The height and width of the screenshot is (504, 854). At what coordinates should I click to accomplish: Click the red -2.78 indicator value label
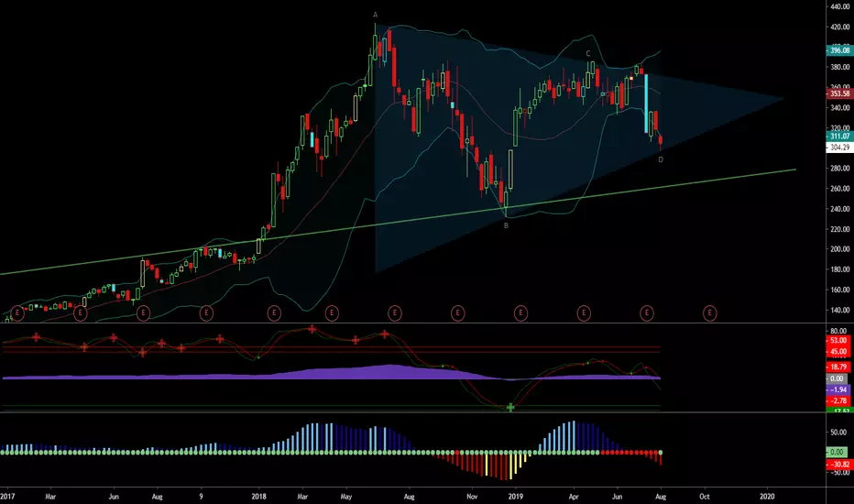pos(838,400)
